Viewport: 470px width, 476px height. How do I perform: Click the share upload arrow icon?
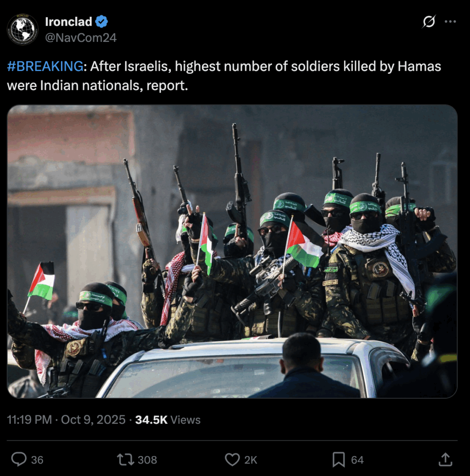tap(445, 459)
